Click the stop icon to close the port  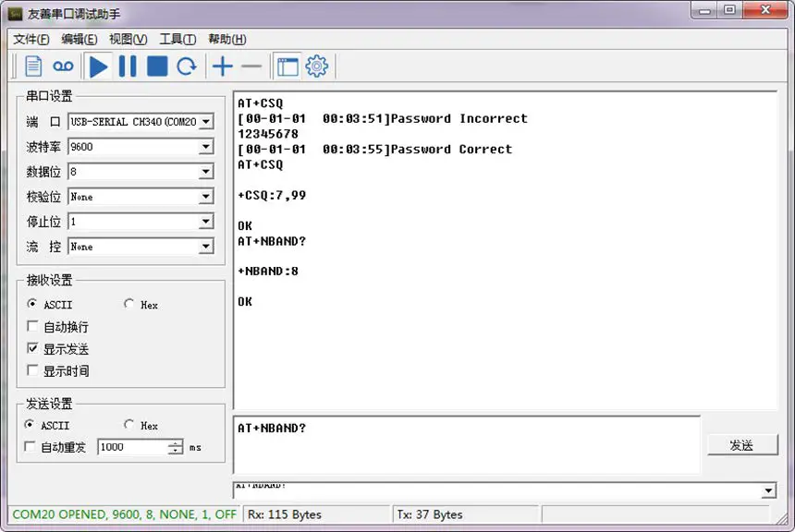point(157,66)
